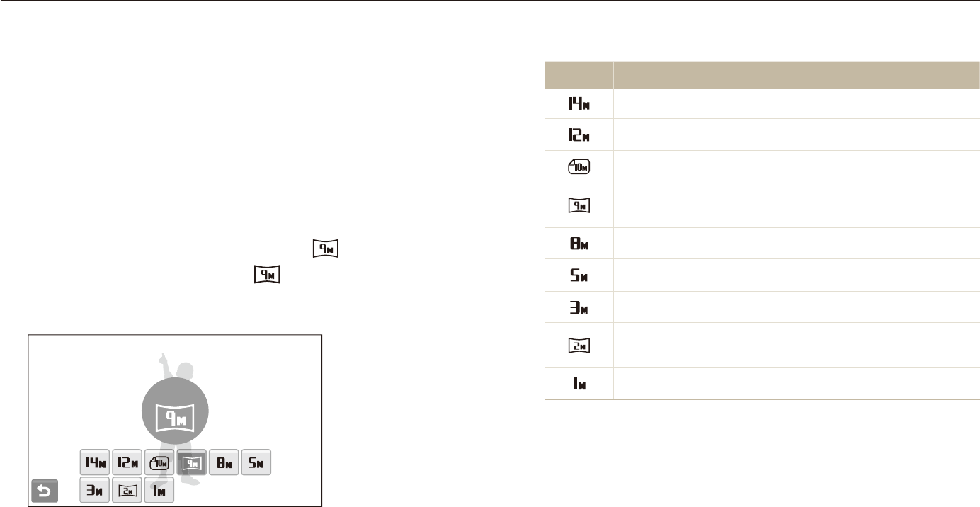Click the 14M icon in the table
The image size is (980, 507).
579,104
